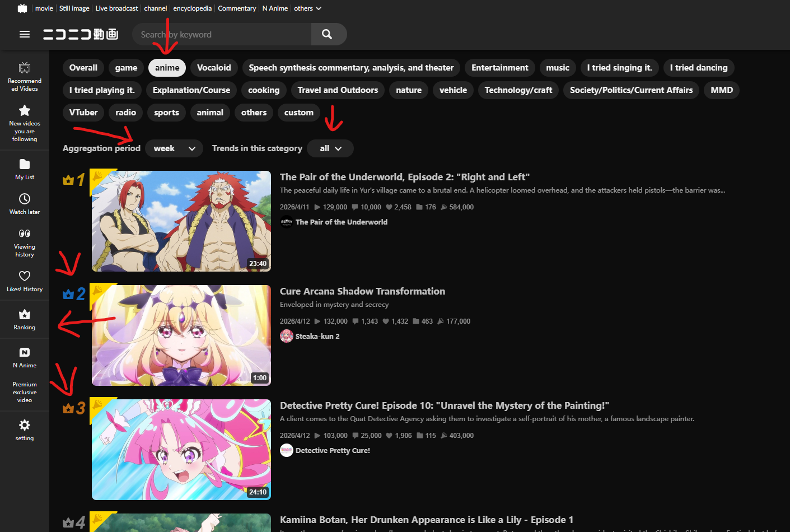
Task: Select the others category chip
Action: click(x=254, y=113)
